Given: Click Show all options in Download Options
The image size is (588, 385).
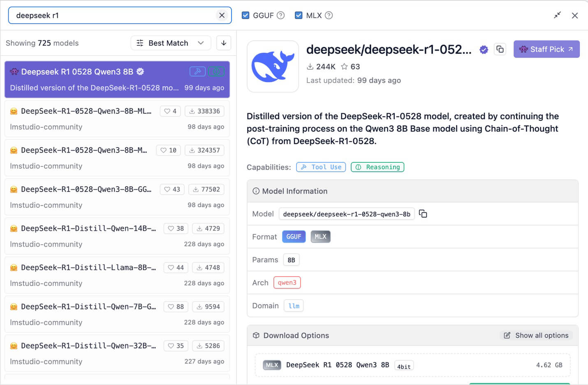Looking at the screenshot, I should click(x=536, y=335).
